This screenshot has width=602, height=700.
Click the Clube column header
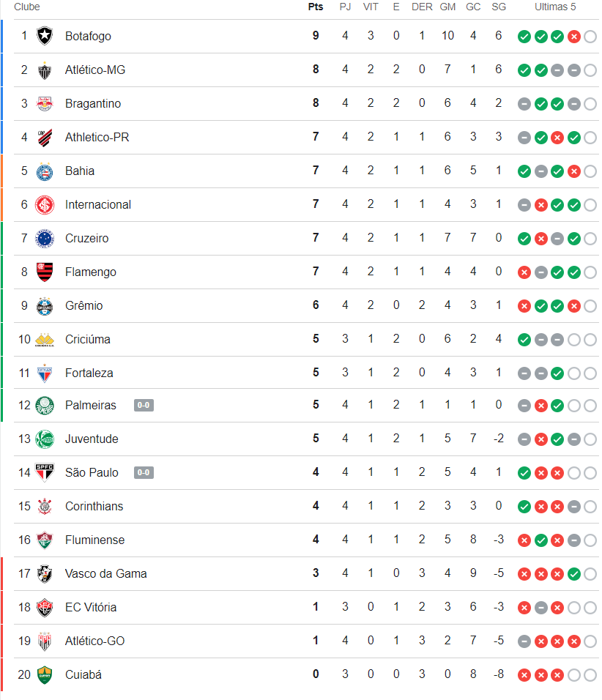pos(27,7)
